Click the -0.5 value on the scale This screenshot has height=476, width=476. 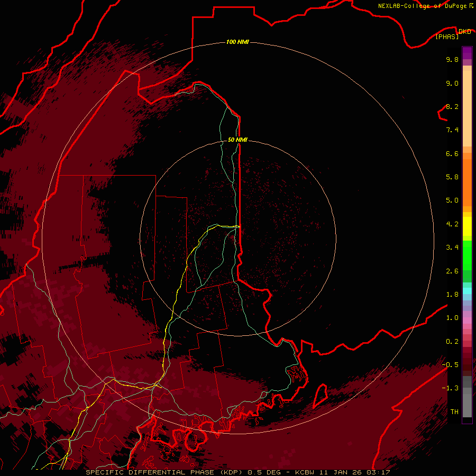[450, 365]
